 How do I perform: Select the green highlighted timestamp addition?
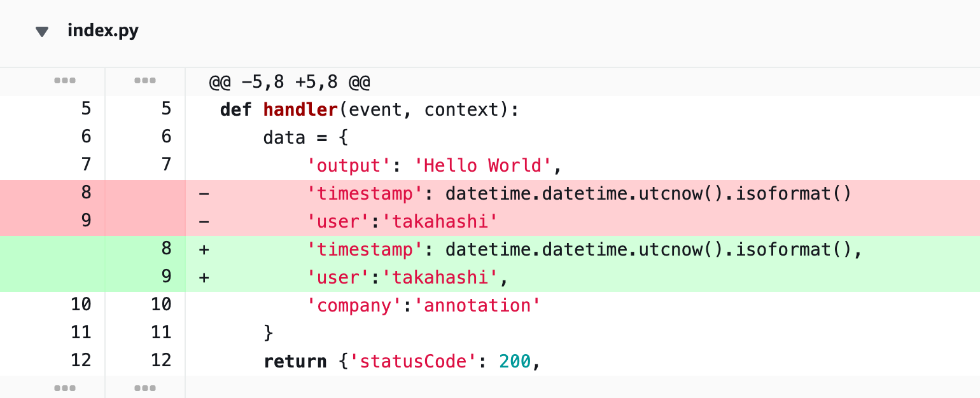tap(573, 249)
